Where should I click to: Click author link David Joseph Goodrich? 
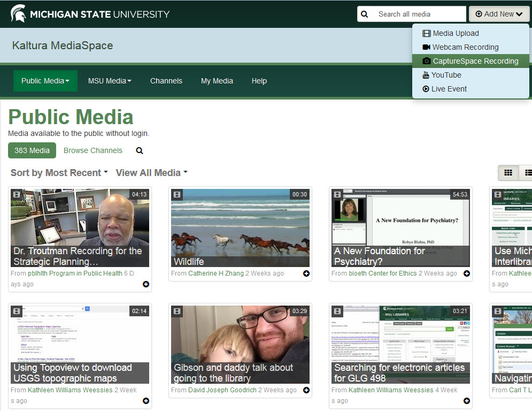pos(222,390)
